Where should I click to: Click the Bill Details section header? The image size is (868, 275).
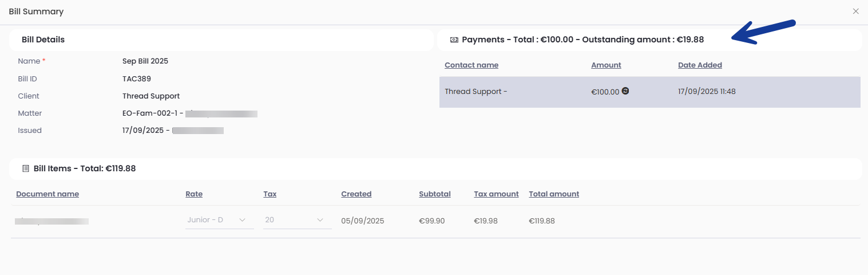tap(43, 40)
